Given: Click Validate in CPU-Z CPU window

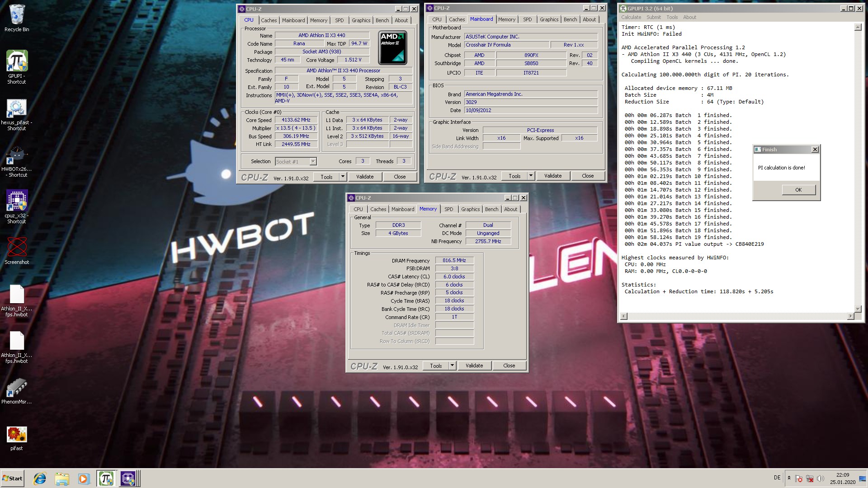Looking at the screenshot, I should [365, 177].
